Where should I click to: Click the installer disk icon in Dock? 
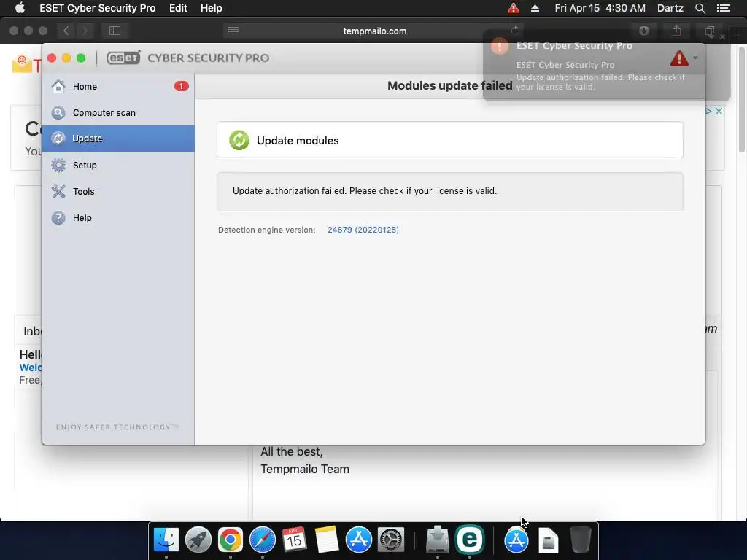[438, 540]
